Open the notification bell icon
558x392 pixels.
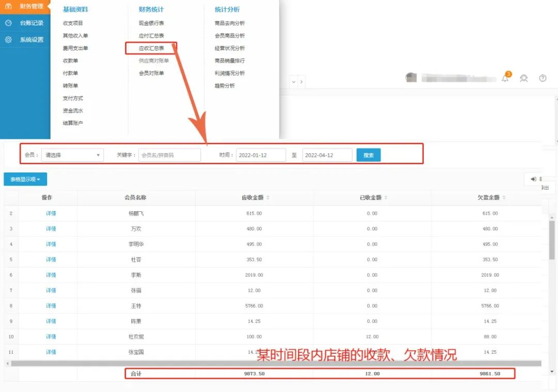505,79
